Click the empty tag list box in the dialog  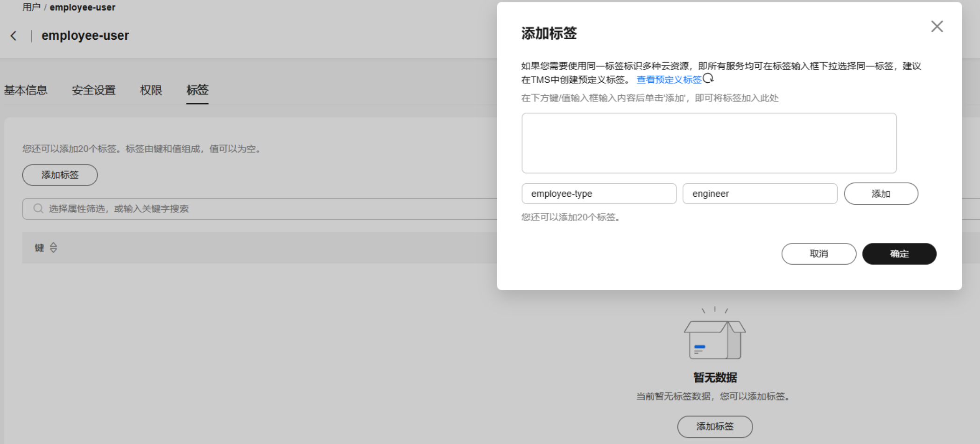709,143
